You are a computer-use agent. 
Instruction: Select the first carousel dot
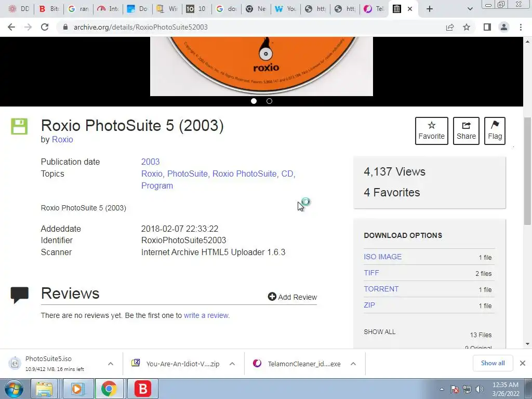click(x=254, y=101)
